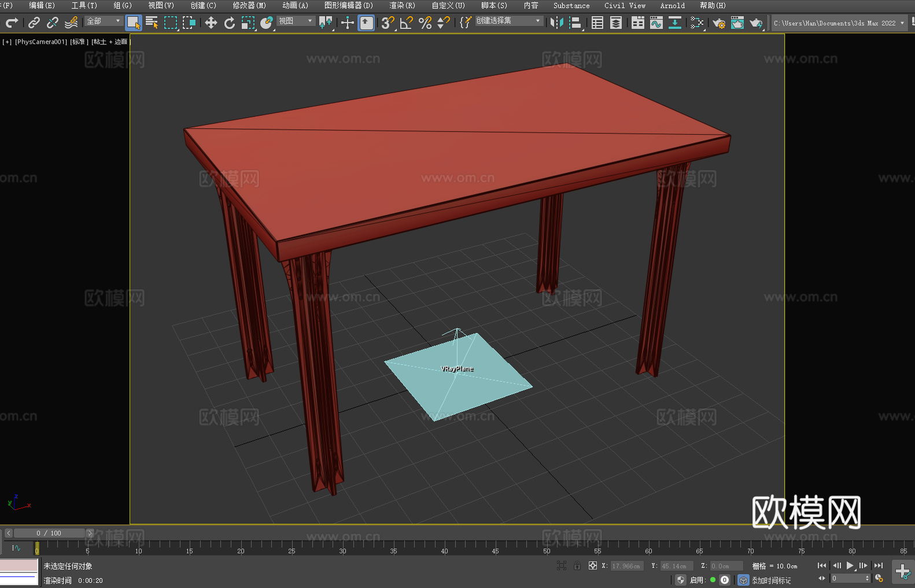The height and width of the screenshot is (588, 915).
Task: Click the Mirror tool icon
Action: tap(557, 23)
